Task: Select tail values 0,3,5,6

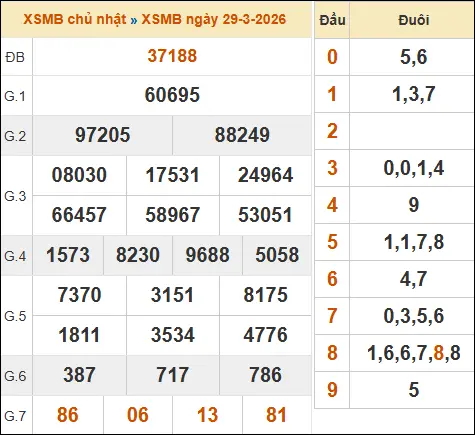Action: (413, 316)
